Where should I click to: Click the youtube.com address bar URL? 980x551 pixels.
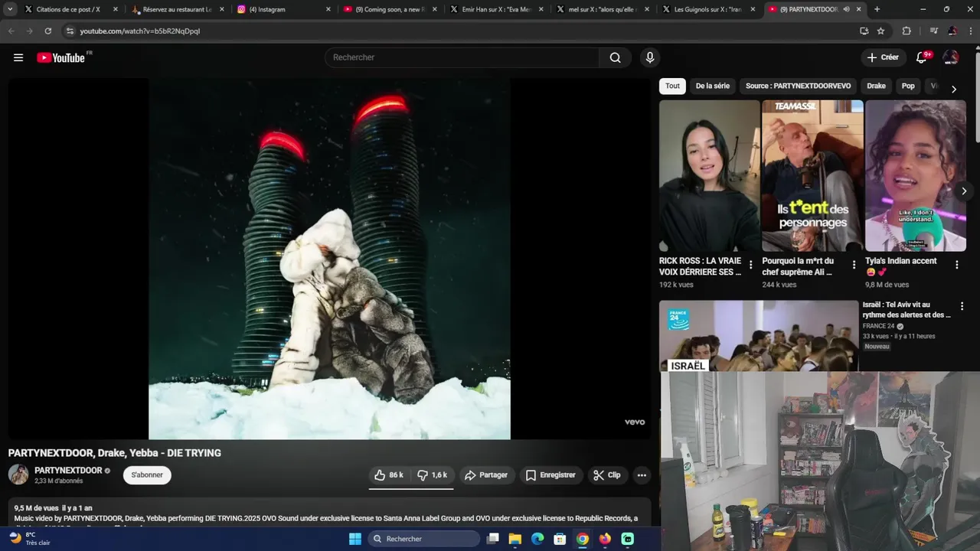click(x=140, y=31)
